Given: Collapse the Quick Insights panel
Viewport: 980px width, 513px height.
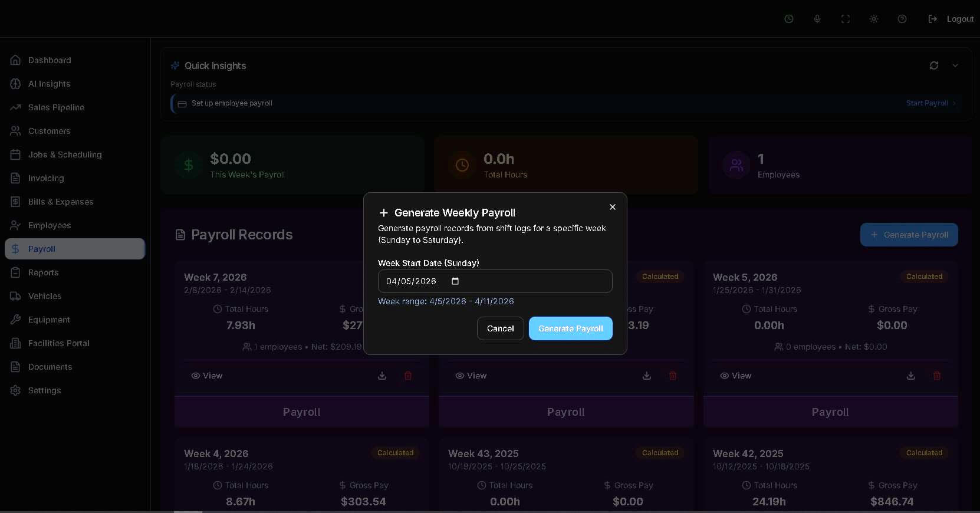Looking at the screenshot, I should [x=955, y=65].
